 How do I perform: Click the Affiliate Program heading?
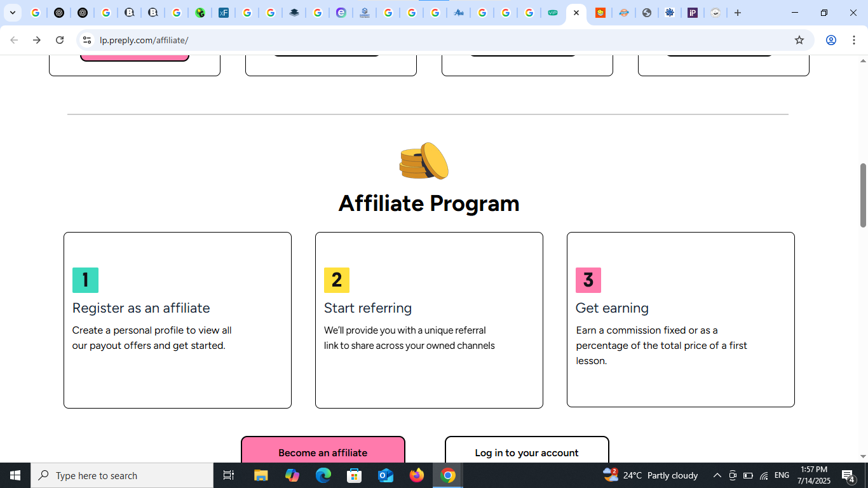[x=429, y=203]
